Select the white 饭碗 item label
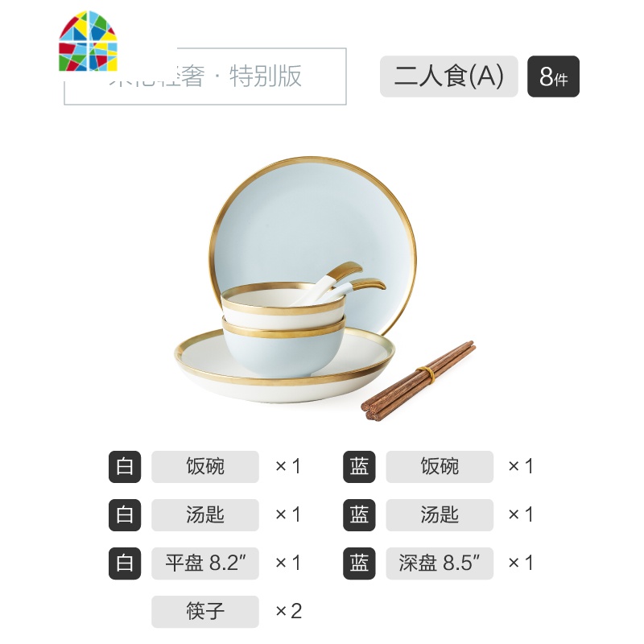644x644 pixels. coord(205,467)
